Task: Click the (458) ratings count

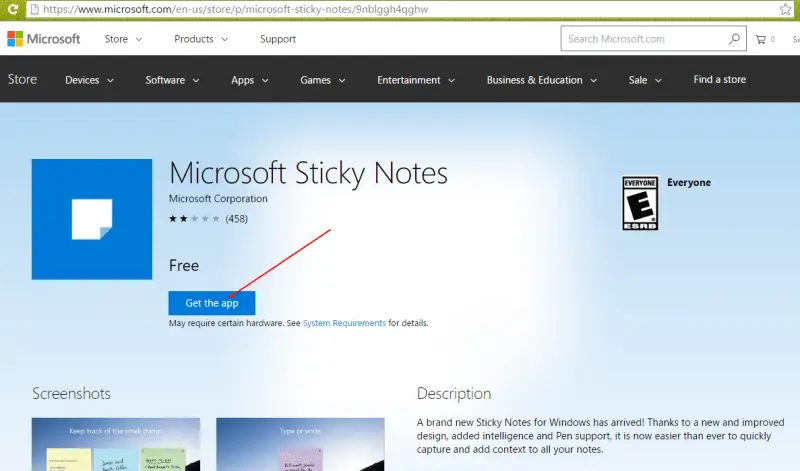Action: pos(237,219)
